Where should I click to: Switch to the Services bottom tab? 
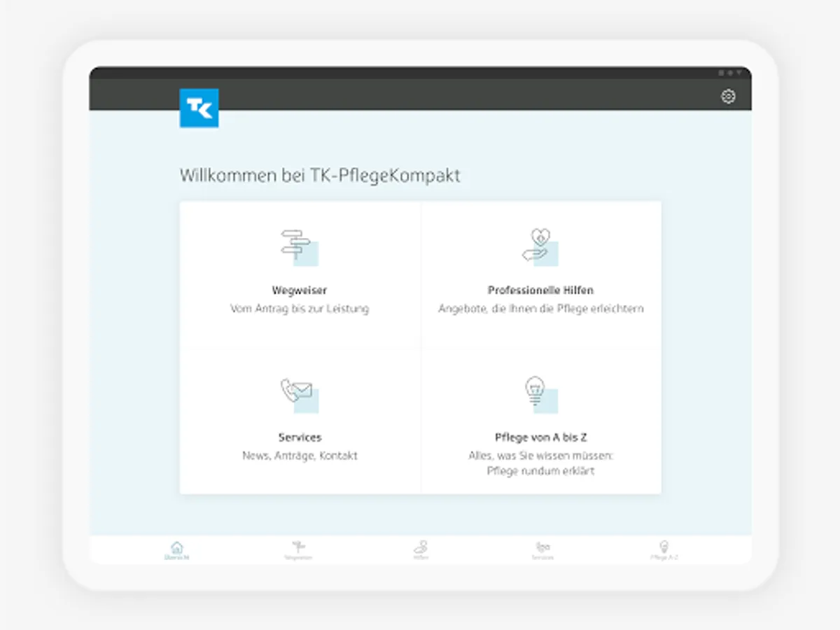coord(542,550)
